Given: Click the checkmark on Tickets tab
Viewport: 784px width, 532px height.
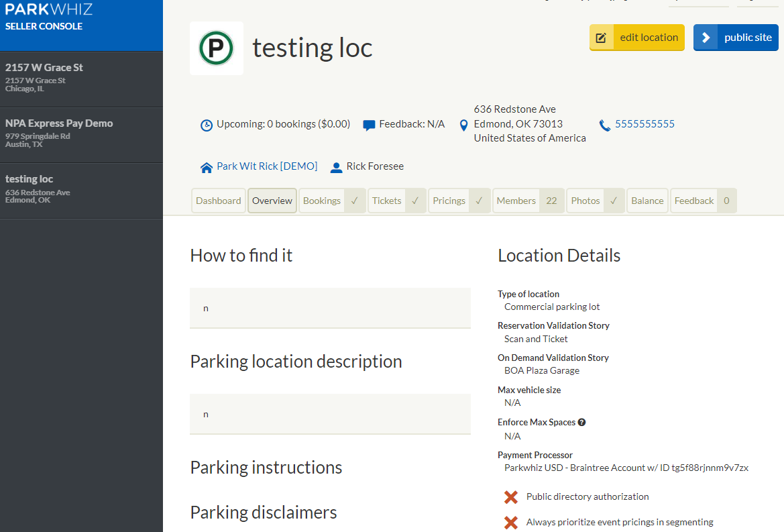Looking at the screenshot, I should pyautogui.click(x=415, y=201).
